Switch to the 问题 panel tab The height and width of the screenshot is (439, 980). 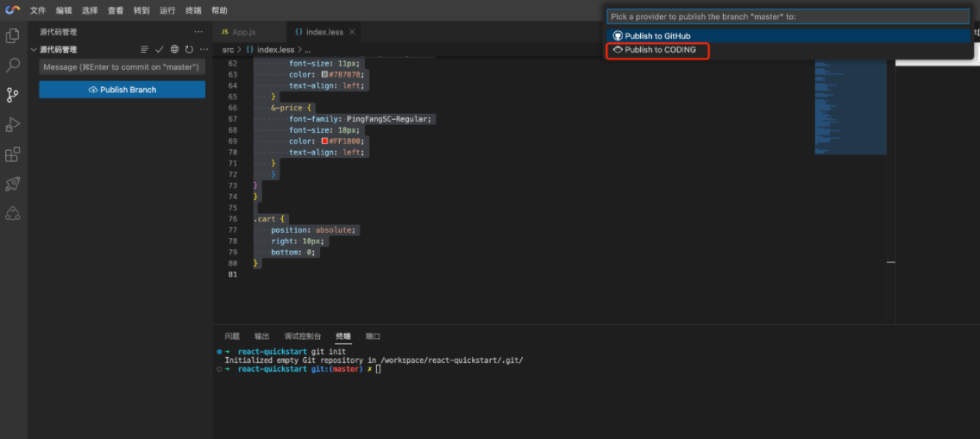(232, 336)
